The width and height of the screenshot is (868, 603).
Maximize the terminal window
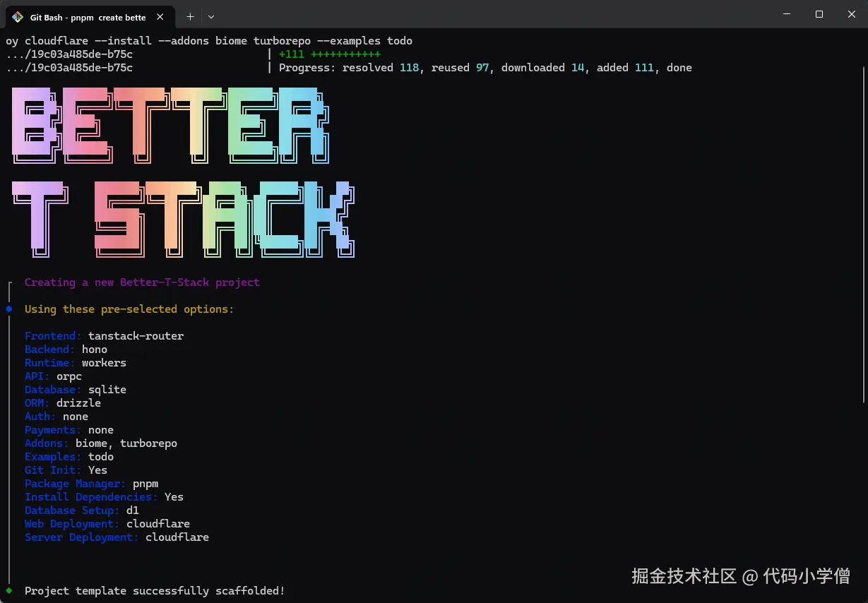click(819, 14)
